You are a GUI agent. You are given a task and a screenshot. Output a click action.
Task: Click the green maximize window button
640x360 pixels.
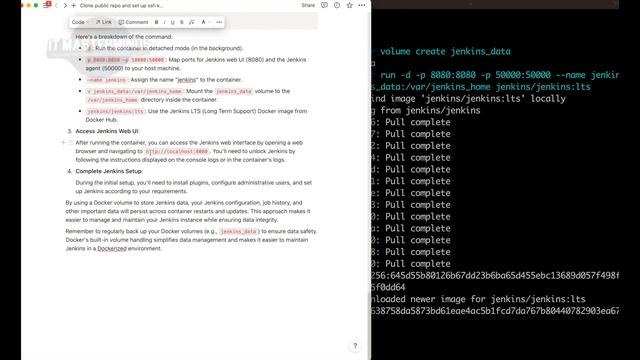point(36,5)
